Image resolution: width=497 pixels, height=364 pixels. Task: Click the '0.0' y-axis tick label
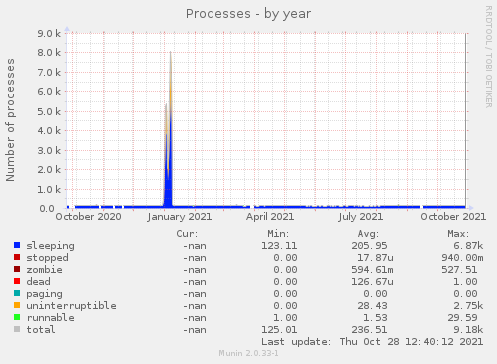(47, 209)
